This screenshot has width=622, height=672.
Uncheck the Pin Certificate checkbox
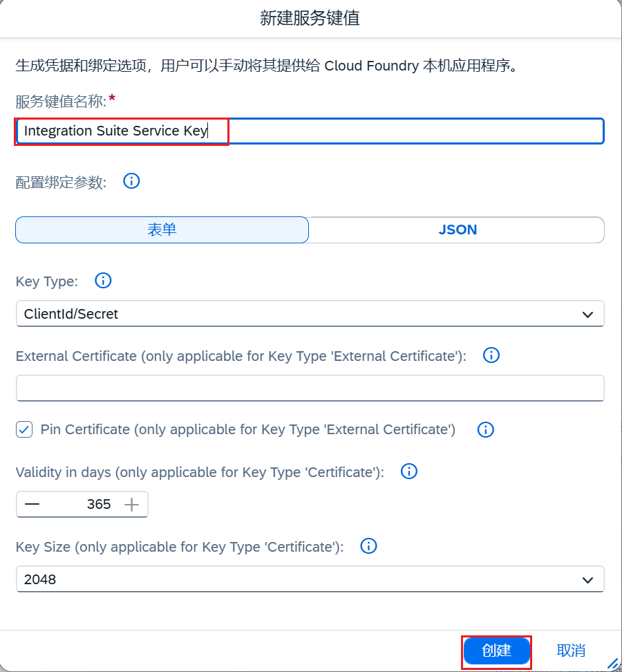[x=24, y=429]
